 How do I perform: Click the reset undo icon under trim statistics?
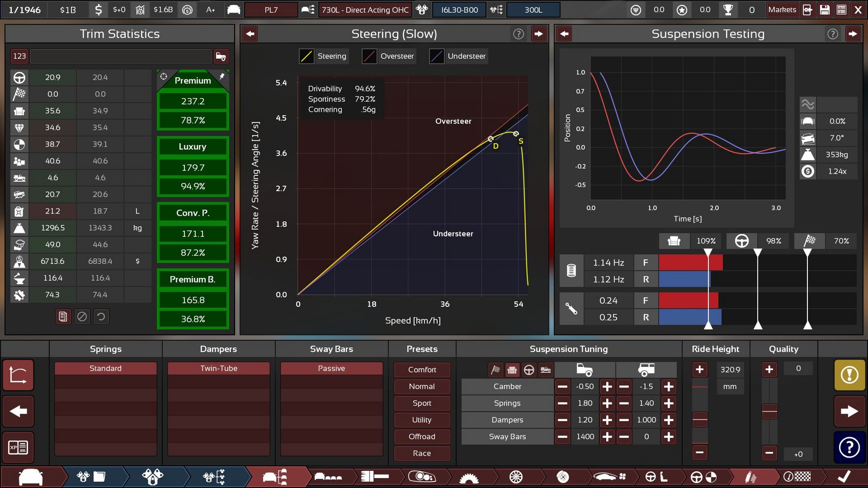pos(101,317)
